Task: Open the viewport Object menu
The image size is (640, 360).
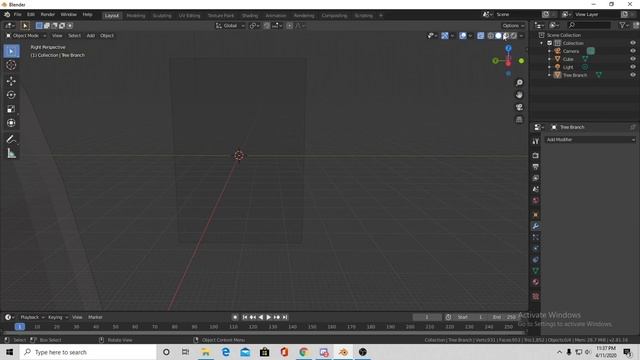Action: [x=107, y=36]
